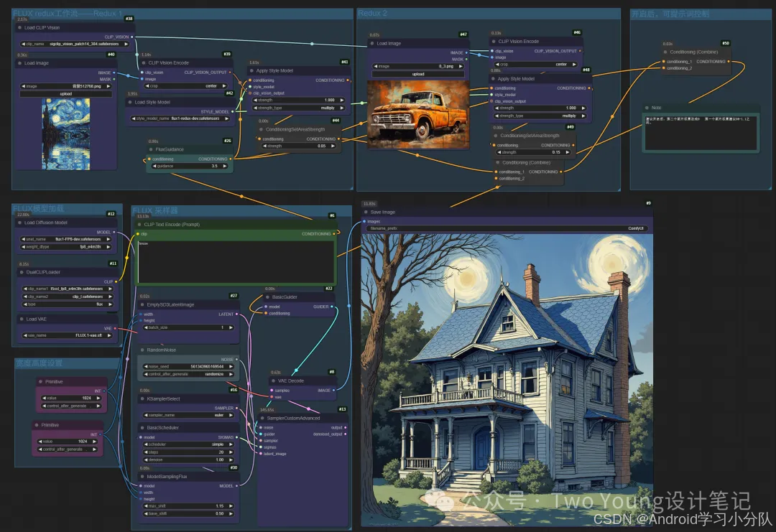776x532 pixels.
Task: Collapse Apply Style Model node #41 with its dot
Action: point(251,70)
